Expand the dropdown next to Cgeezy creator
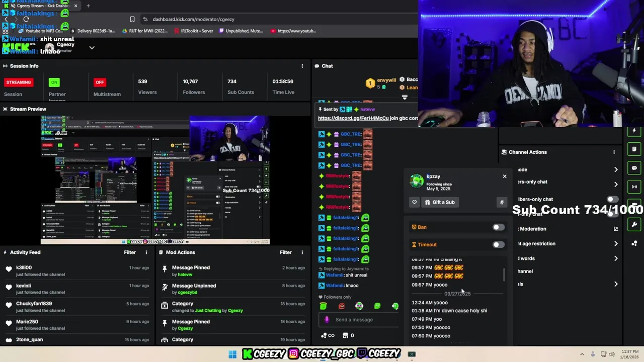This screenshot has width=644, height=362. click(92, 48)
